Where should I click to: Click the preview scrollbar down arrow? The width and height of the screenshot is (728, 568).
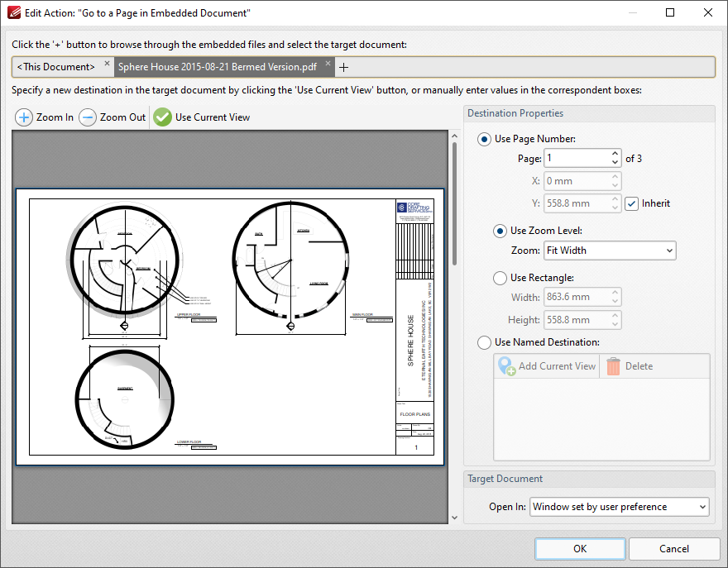click(x=454, y=518)
